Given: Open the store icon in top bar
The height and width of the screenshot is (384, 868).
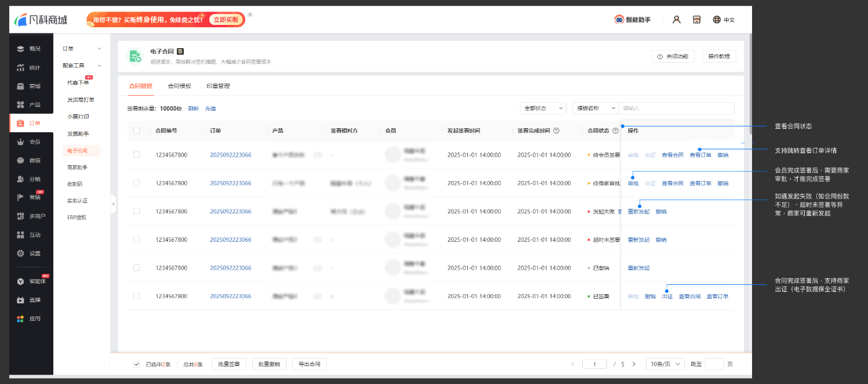Looking at the screenshot, I should (696, 20).
